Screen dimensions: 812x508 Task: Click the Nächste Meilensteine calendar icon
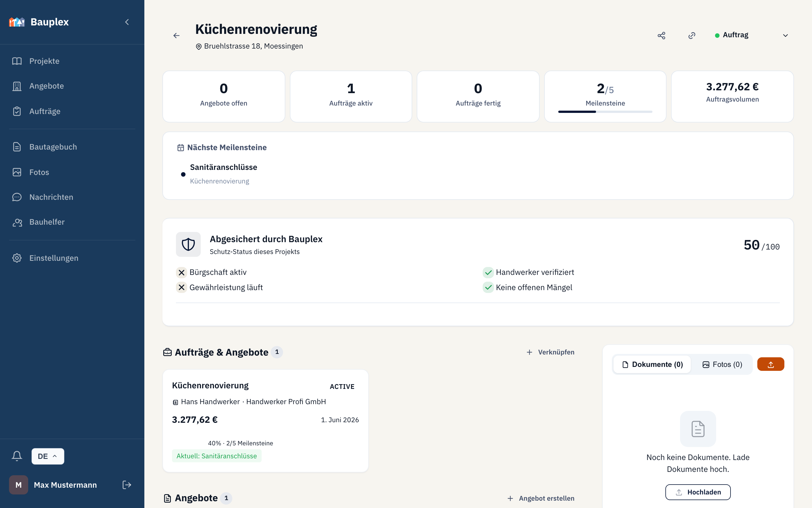click(180, 148)
